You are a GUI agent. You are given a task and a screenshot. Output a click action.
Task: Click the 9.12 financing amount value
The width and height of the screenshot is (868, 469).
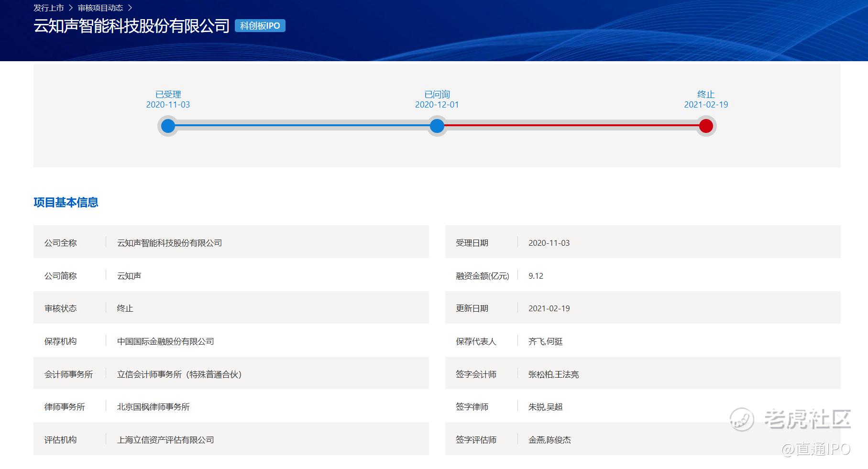(536, 276)
